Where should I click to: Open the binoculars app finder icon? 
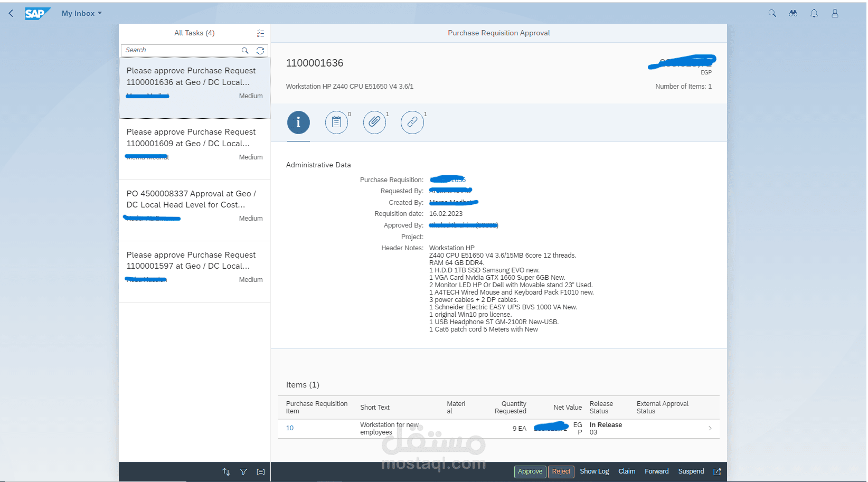tap(793, 13)
